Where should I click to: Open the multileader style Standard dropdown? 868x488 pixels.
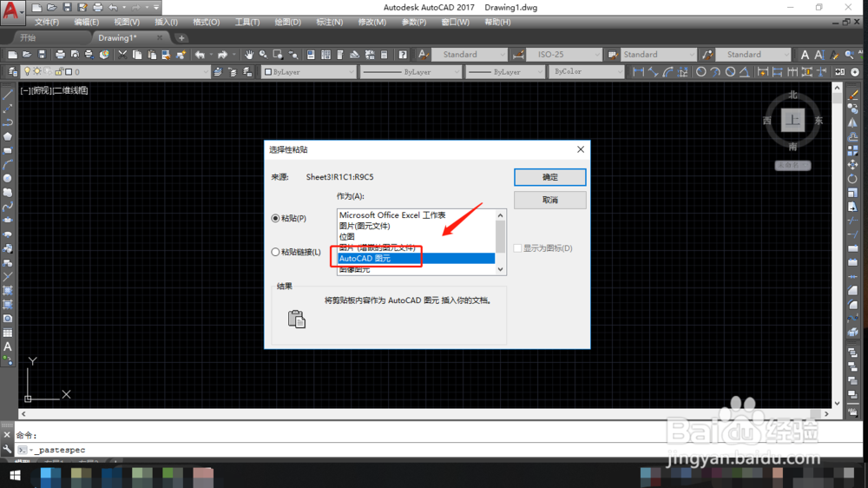(x=753, y=55)
